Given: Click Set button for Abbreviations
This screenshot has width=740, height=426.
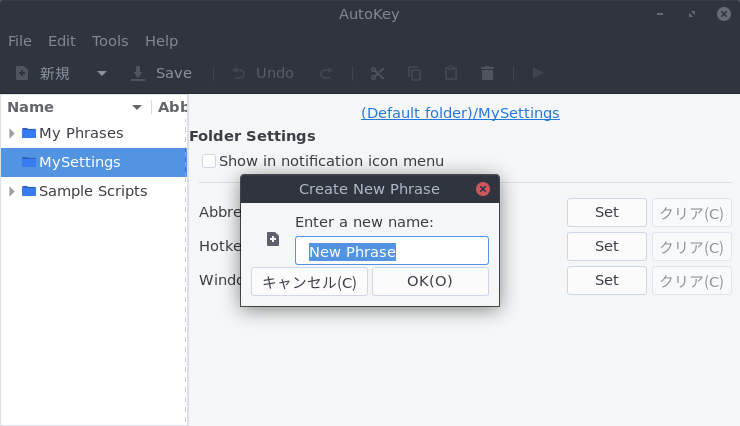Looking at the screenshot, I should (x=606, y=212).
